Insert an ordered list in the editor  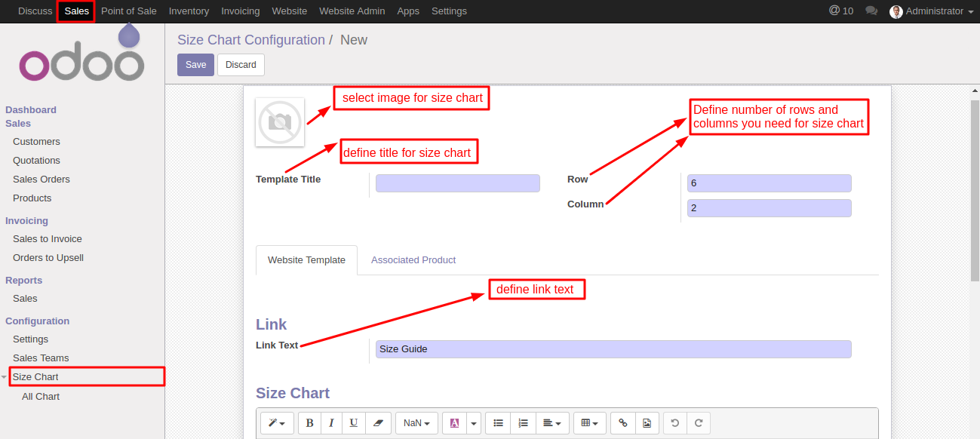click(x=523, y=422)
